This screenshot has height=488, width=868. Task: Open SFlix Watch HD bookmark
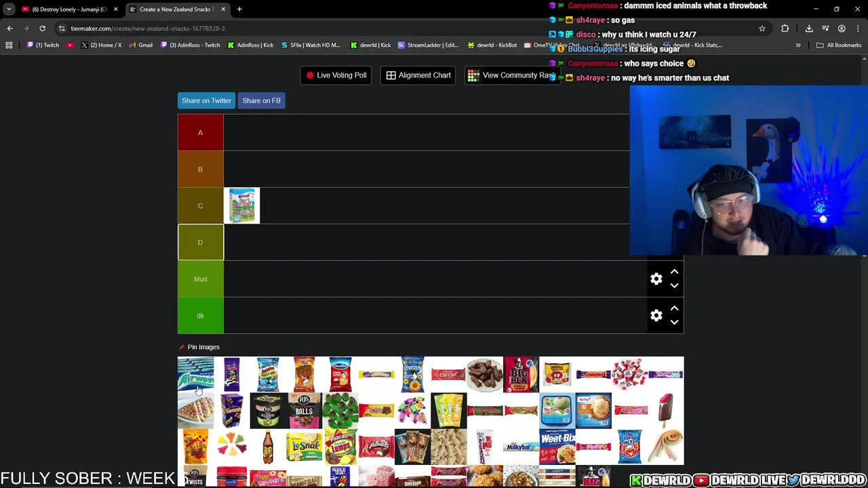pyautogui.click(x=310, y=45)
